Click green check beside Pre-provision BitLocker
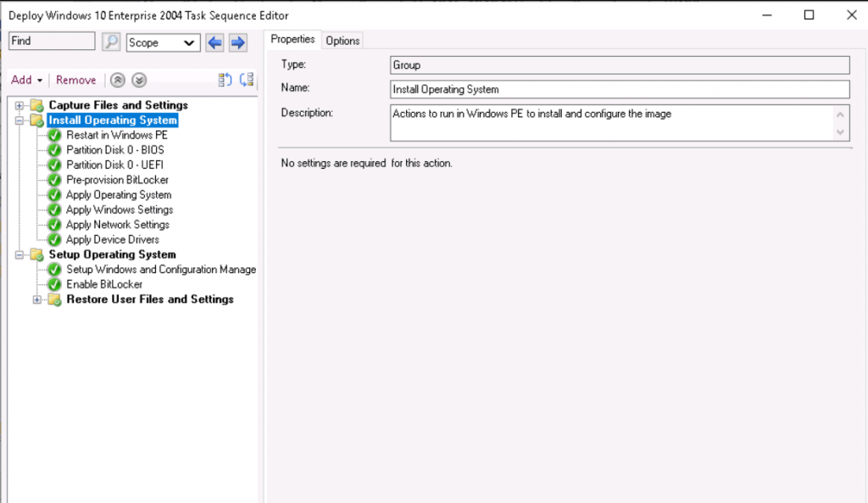The width and height of the screenshot is (868, 503). tap(54, 180)
